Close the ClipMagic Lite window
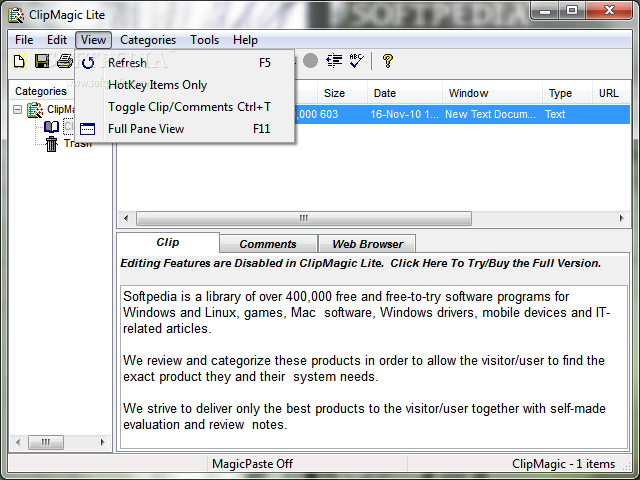The image size is (640, 480). pos(610,11)
